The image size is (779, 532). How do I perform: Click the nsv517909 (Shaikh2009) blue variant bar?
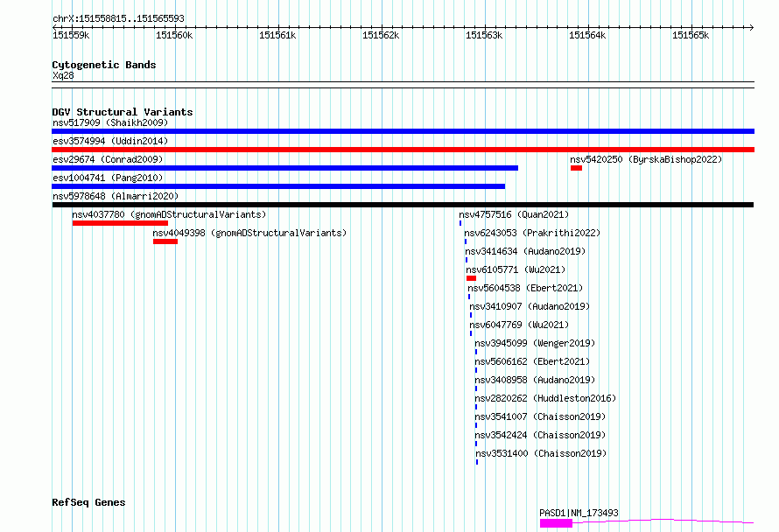click(x=403, y=131)
